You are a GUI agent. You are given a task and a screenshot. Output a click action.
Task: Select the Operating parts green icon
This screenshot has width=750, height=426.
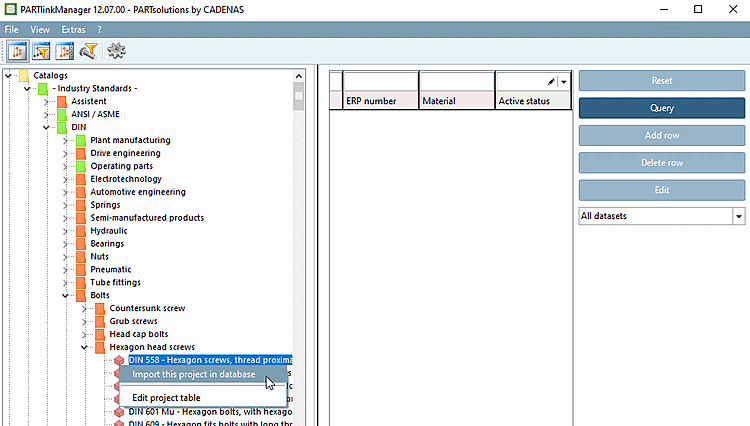tap(81, 166)
